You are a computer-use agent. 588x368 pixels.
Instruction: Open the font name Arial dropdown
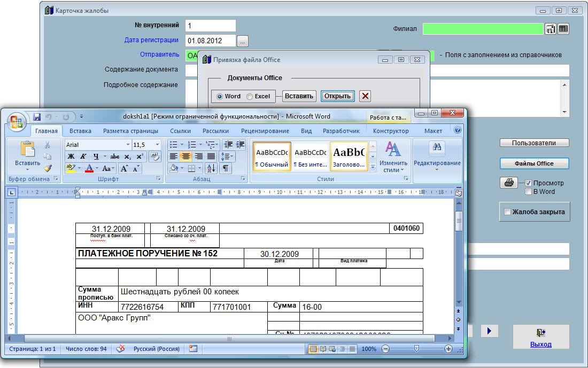click(x=128, y=145)
